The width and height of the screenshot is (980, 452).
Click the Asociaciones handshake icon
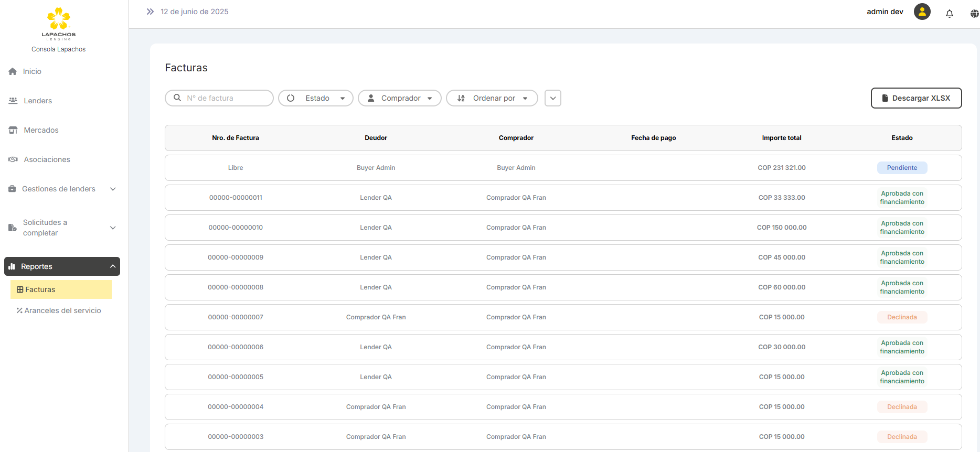13,159
